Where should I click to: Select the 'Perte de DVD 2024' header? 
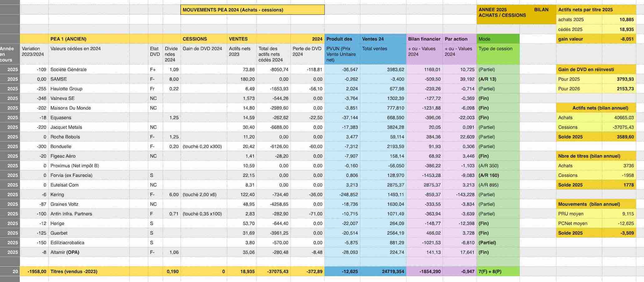tap(307, 54)
